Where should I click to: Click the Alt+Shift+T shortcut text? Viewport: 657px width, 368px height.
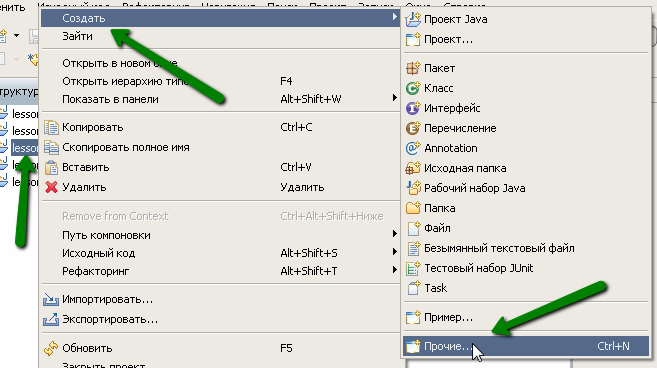pos(309,271)
